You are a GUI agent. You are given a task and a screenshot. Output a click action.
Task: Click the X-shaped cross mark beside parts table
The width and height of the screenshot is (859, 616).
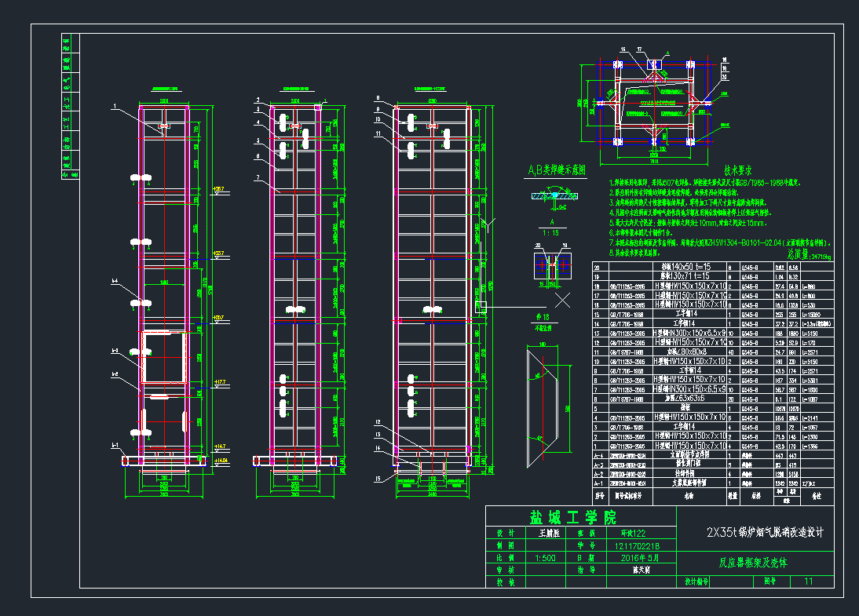pos(562,300)
